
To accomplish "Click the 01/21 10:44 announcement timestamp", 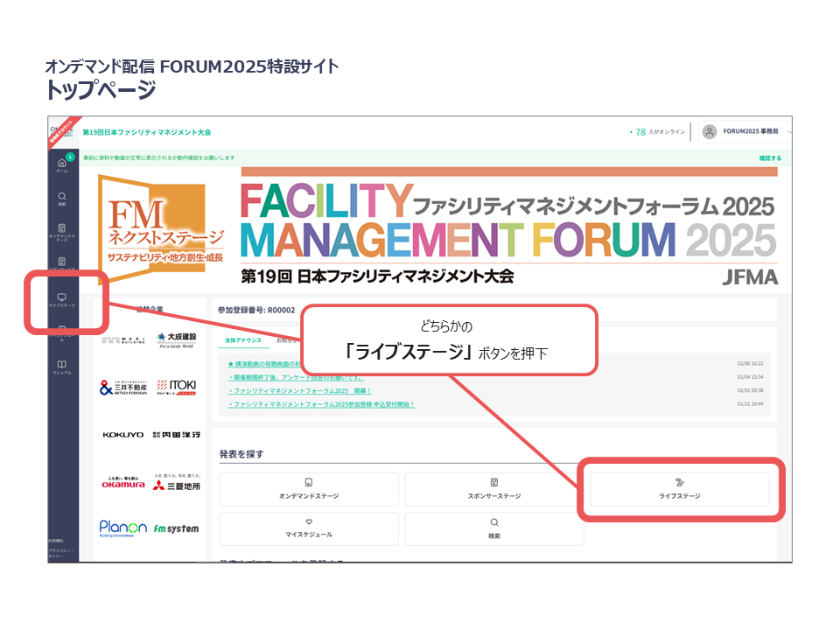I will coord(750,404).
